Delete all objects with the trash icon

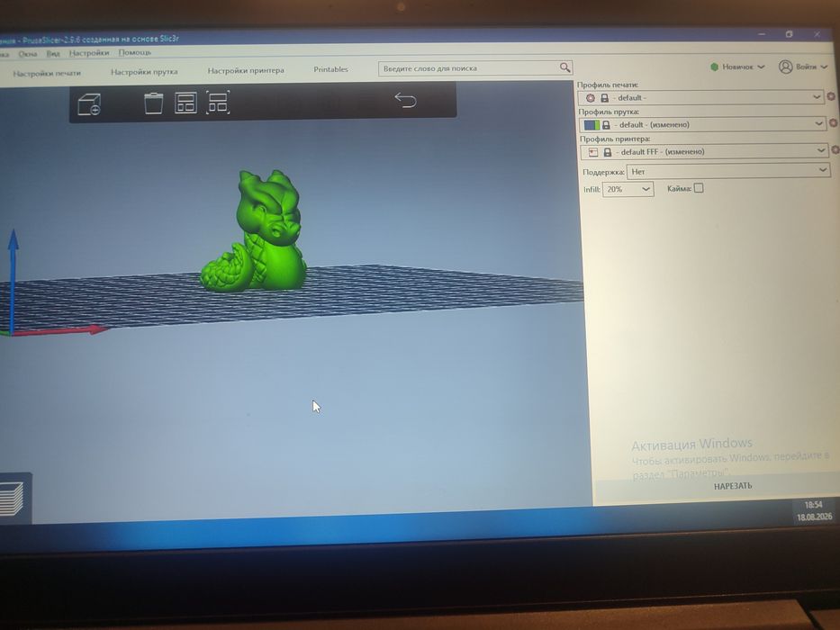tap(153, 103)
